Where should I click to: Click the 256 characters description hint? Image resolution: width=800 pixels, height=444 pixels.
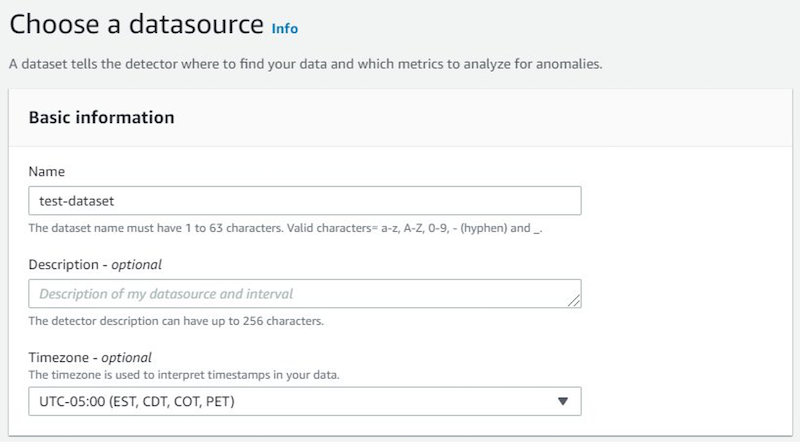[175, 321]
